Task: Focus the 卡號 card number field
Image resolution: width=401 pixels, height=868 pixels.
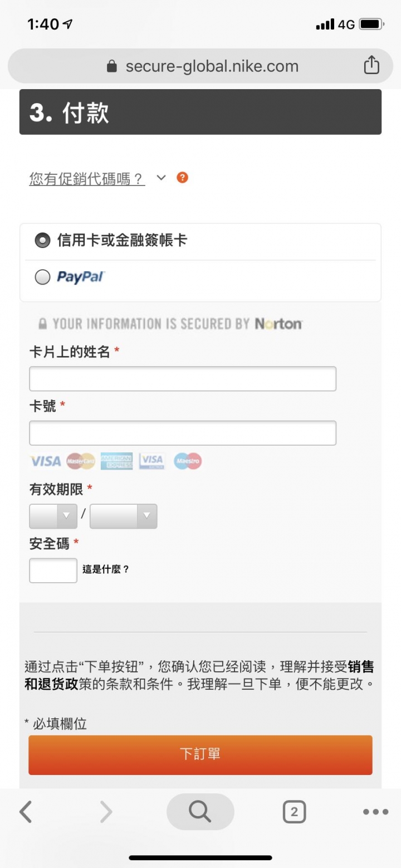Action: [183, 433]
